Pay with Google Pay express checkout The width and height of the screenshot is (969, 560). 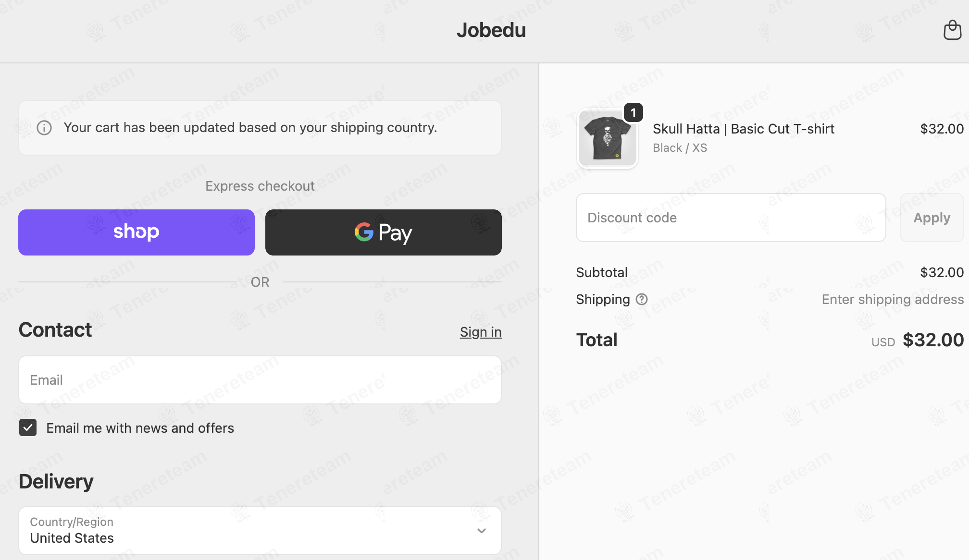click(384, 232)
